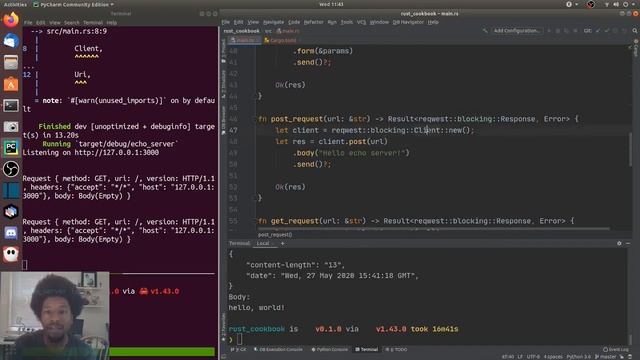Open terminal panel settings gear

pos(619,243)
